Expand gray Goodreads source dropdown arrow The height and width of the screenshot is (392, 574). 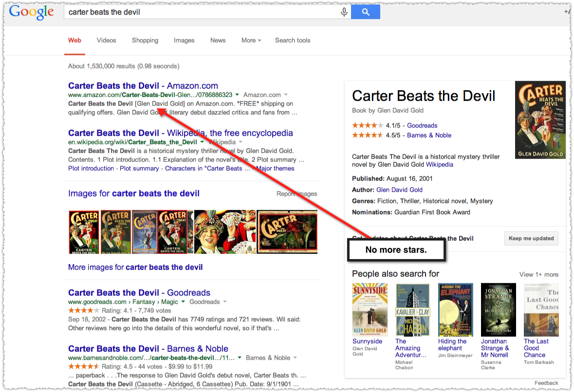pyautogui.click(x=225, y=301)
